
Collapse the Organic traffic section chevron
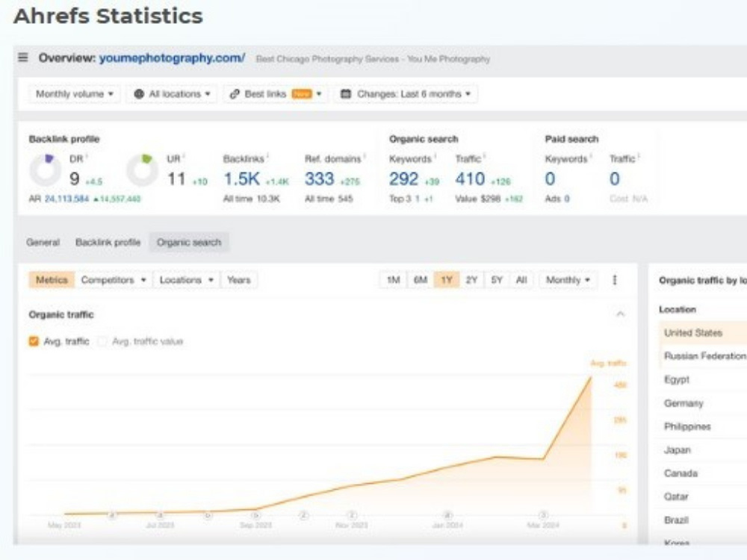(x=620, y=314)
